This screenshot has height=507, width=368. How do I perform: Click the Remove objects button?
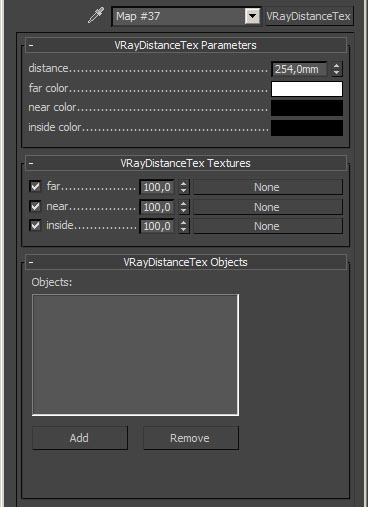(191, 438)
